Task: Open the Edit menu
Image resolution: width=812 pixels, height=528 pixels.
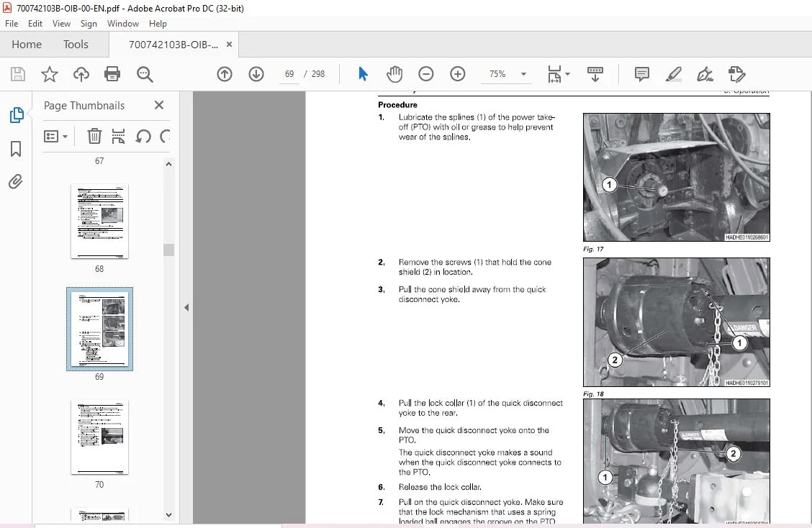Action: coord(35,24)
